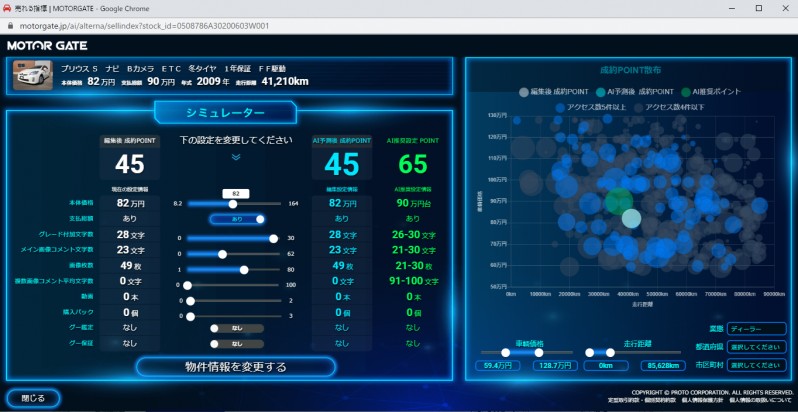
Task: Click the red car favicon in title bar
Action: tap(7, 8)
